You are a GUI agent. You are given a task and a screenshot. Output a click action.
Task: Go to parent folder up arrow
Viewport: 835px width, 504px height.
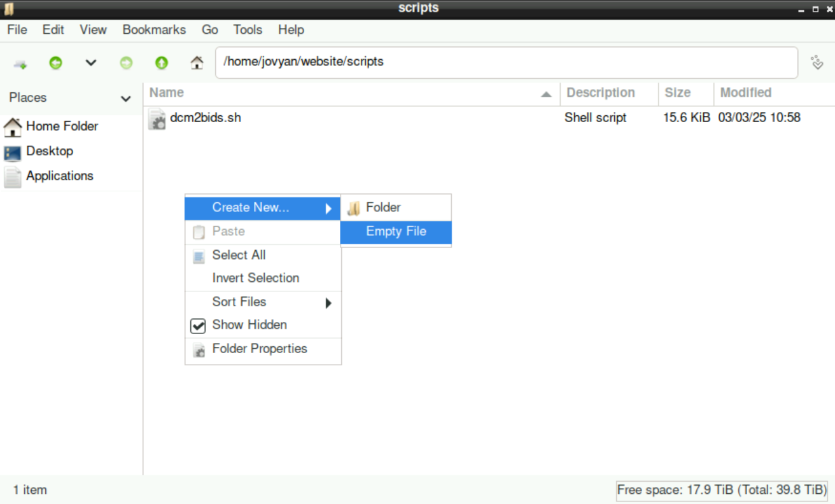pos(162,63)
